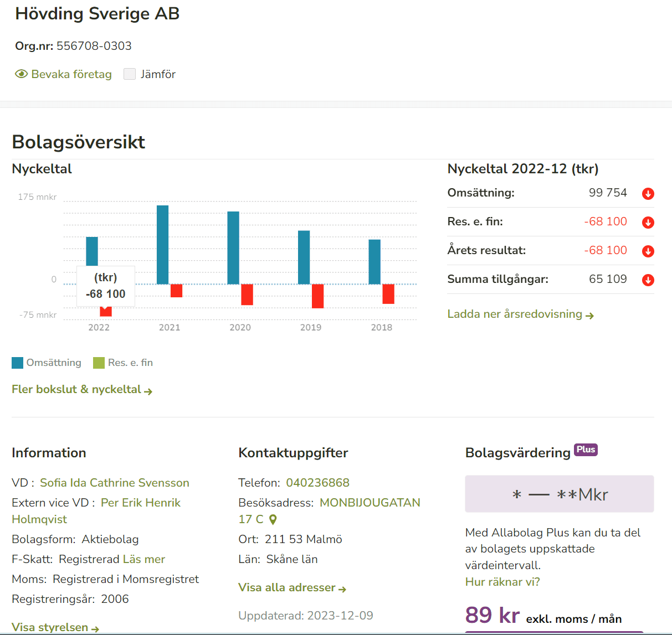Click Uppdaterad: 2023-12-09 text

click(306, 616)
